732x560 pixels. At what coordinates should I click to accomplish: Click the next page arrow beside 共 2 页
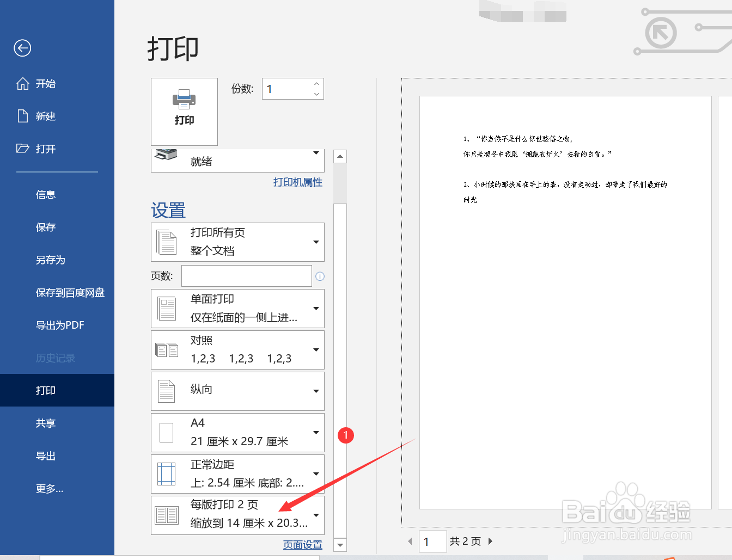tap(490, 541)
